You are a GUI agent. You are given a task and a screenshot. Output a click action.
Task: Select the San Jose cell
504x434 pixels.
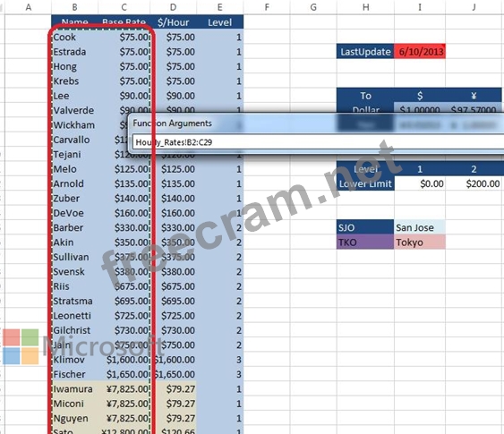pos(420,228)
